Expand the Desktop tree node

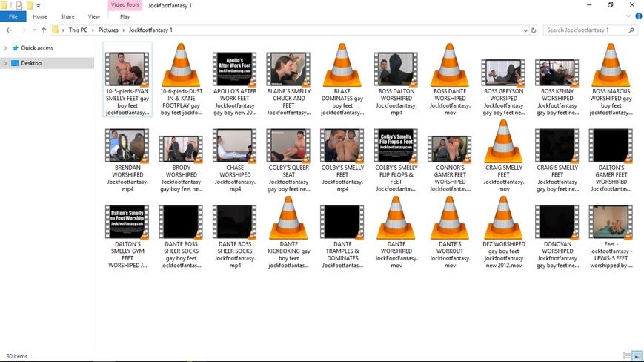pyautogui.click(x=5, y=63)
